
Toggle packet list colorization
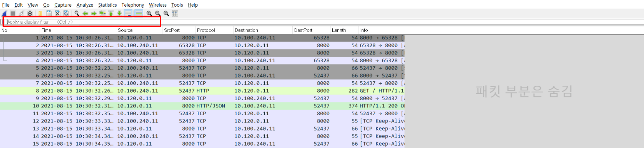139,13
